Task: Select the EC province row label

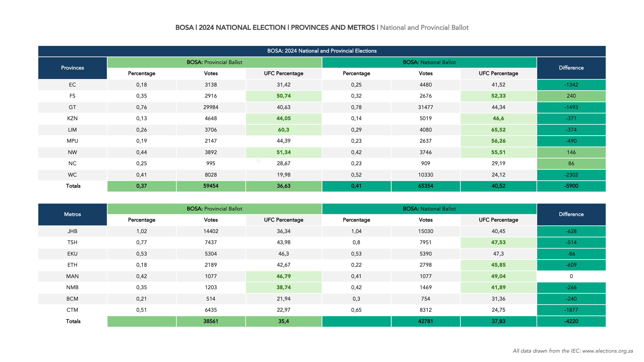Action: (x=72, y=85)
